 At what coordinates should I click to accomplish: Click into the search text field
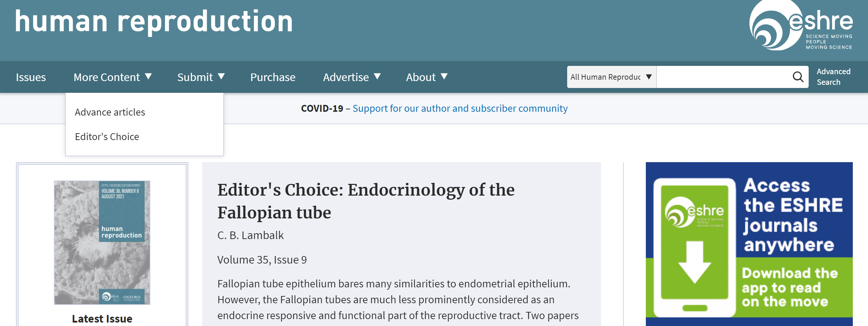click(724, 77)
